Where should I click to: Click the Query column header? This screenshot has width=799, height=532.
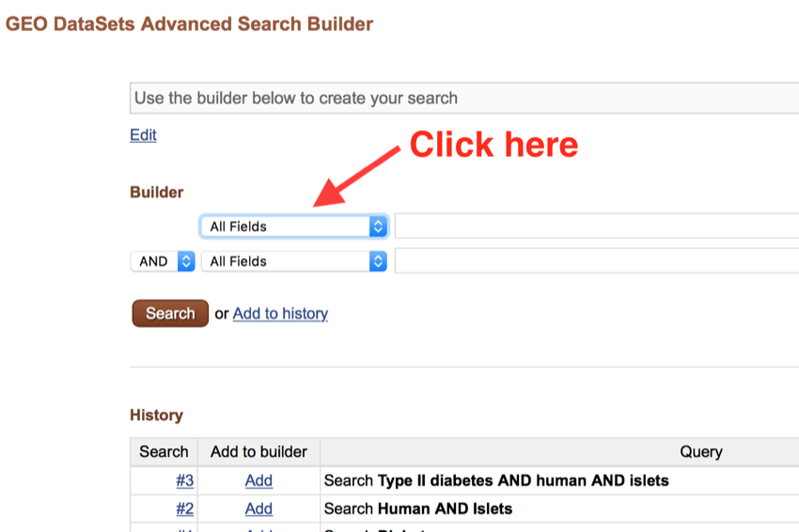pyautogui.click(x=700, y=452)
